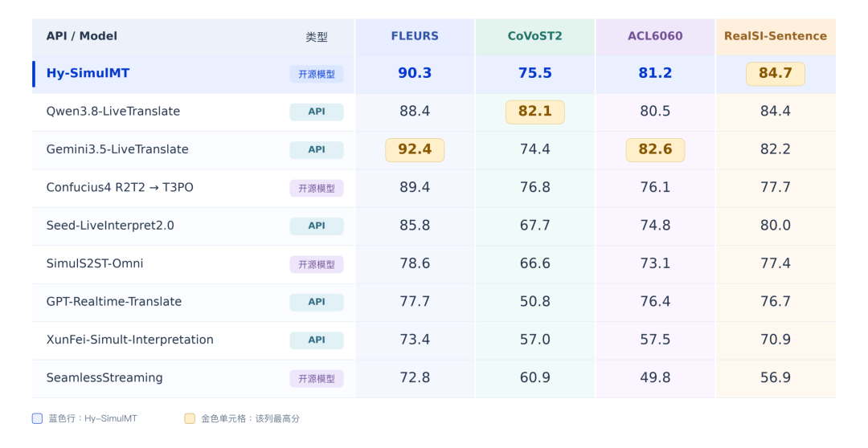Click Gemini3.5 CoVoST2 score 74.4
Screen dimensions: 868x448
tap(534, 149)
